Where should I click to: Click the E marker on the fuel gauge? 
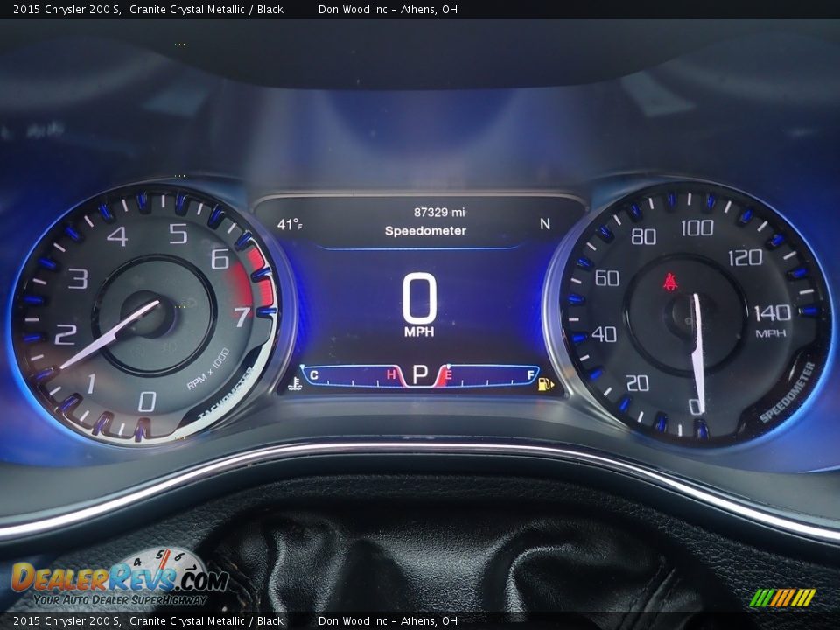point(447,374)
